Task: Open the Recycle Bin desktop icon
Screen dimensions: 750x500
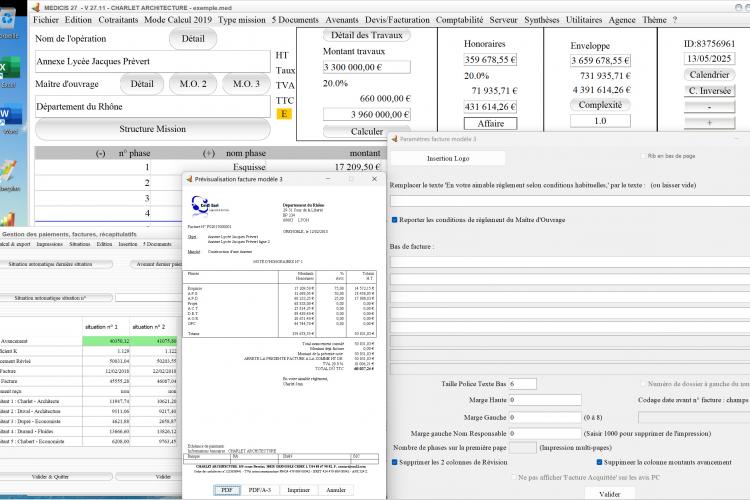Action: click(x=9, y=22)
